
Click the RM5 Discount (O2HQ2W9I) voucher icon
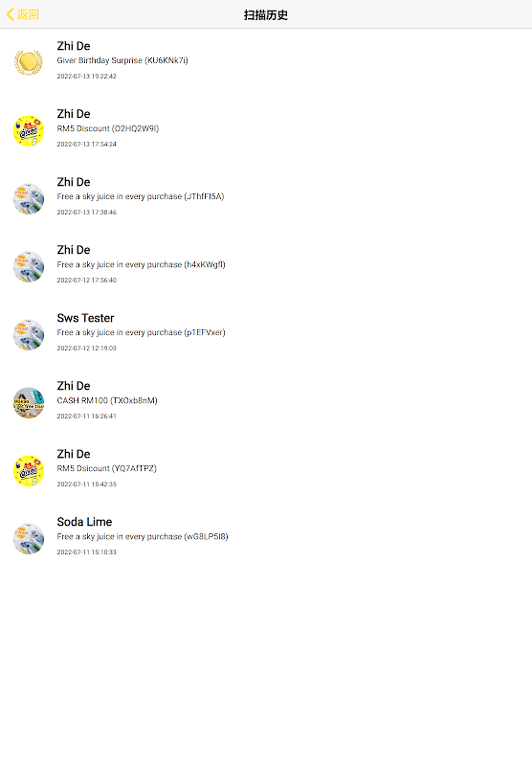(29, 130)
